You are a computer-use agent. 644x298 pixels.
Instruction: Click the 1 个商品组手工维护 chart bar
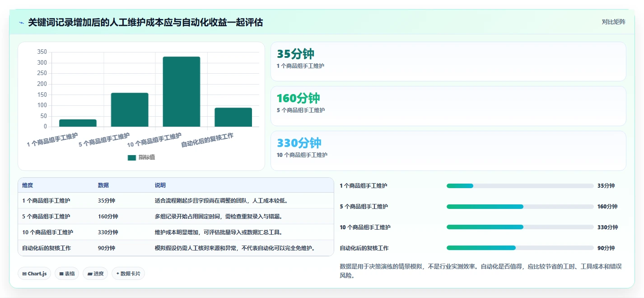pos(78,123)
